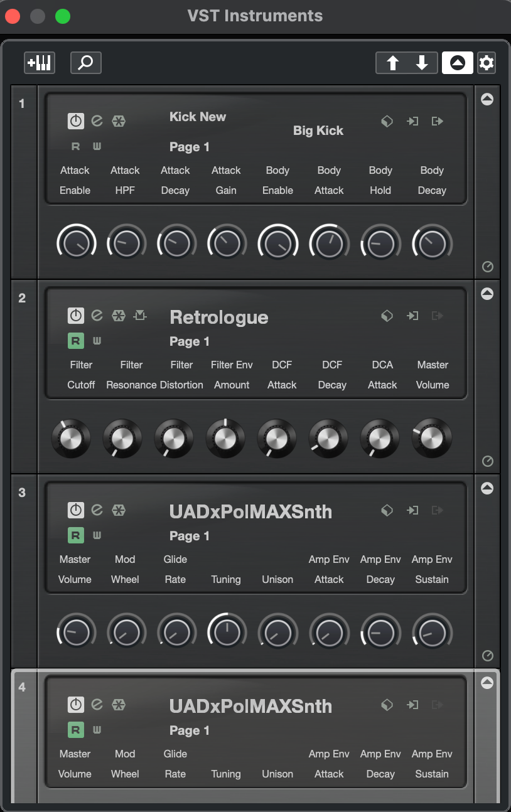Click slot 2 Quick Control focus indicator
The image size is (511, 812).
[x=487, y=461]
